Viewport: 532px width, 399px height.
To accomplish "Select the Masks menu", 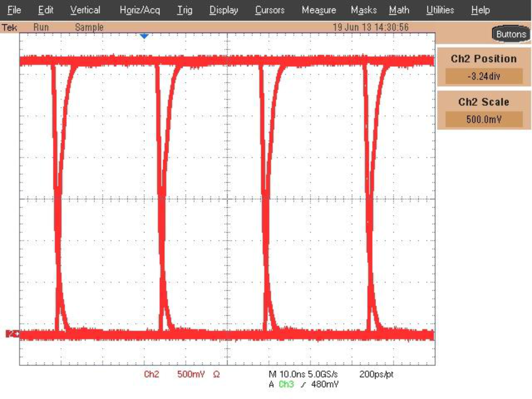I will coord(364,10).
